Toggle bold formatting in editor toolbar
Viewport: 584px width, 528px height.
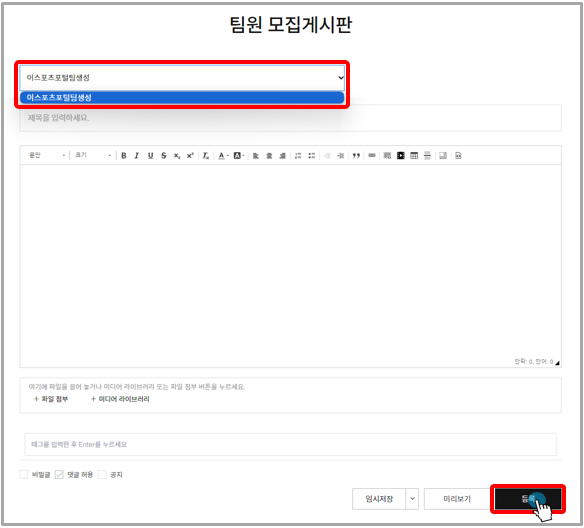[124, 156]
